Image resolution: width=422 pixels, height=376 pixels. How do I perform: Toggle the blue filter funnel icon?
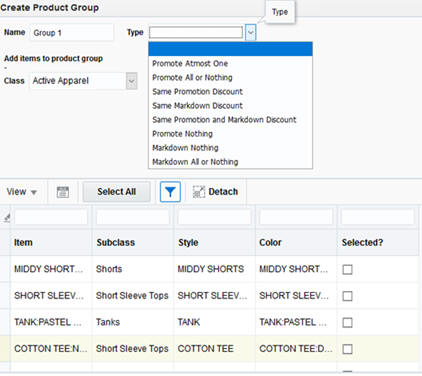[x=170, y=192]
